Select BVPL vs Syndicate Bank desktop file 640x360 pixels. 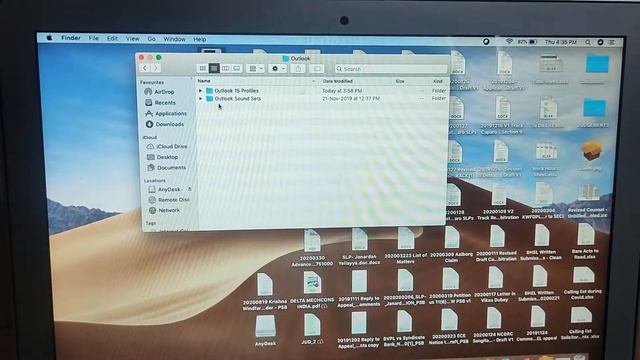coord(404,329)
